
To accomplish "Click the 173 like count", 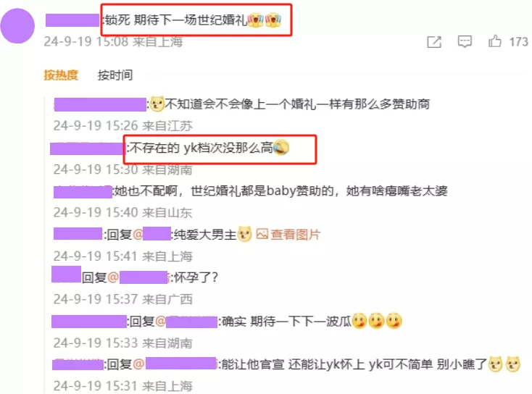I will point(518,42).
